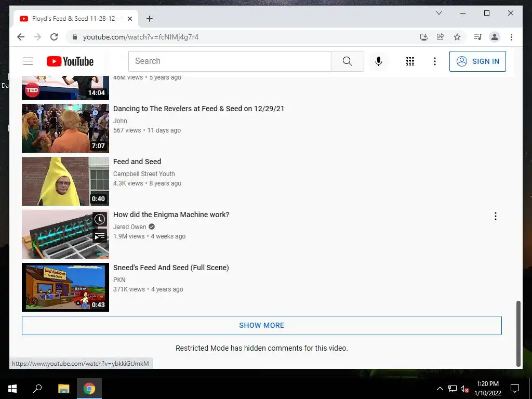Open the Chrome three-dot menu
This screenshot has width=532, height=399.
pos(511,37)
